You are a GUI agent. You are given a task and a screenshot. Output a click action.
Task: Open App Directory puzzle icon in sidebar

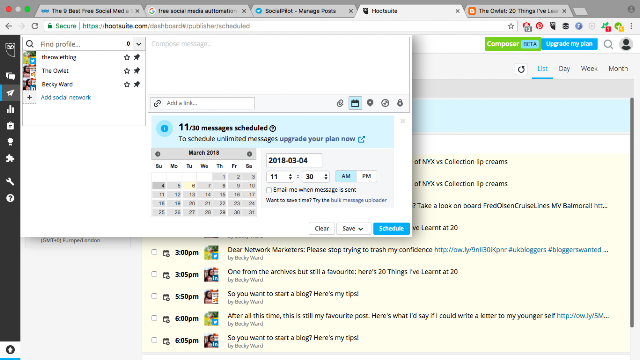[x=10, y=158]
